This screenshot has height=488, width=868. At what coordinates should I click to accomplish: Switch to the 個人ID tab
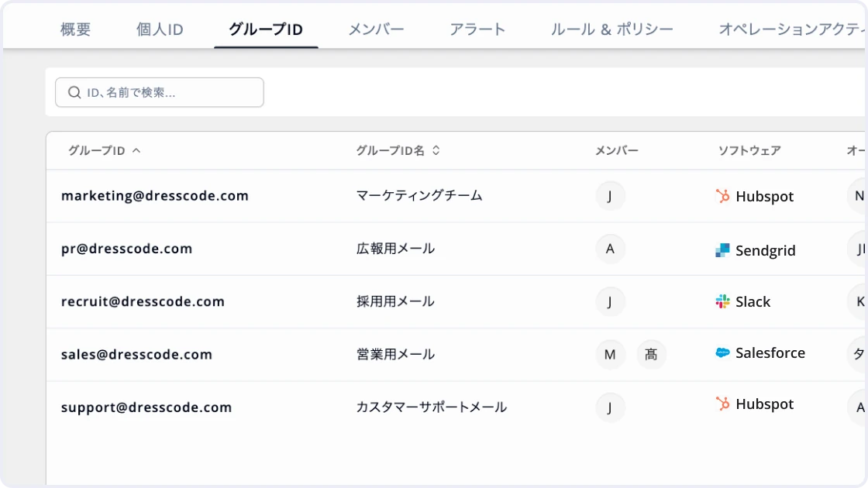pos(160,29)
